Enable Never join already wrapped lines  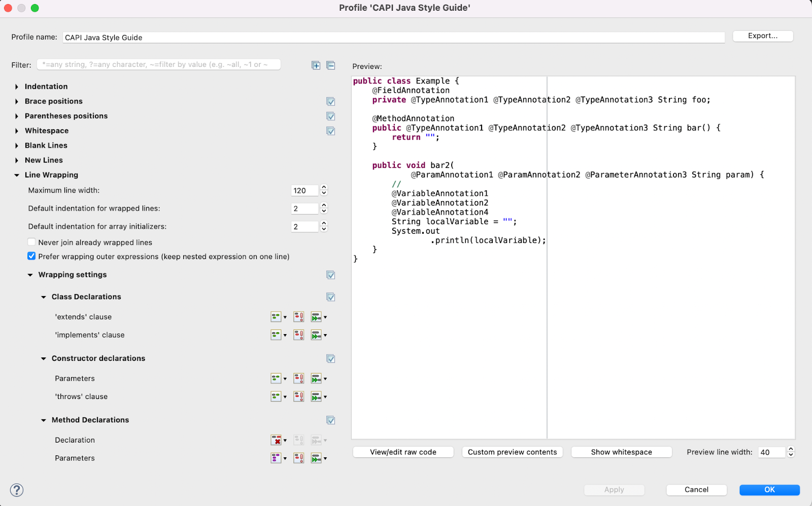coord(31,242)
